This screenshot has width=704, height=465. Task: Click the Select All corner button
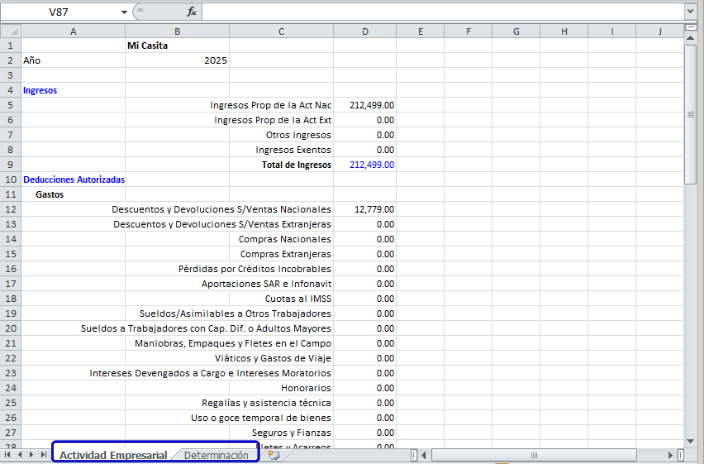point(11,31)
